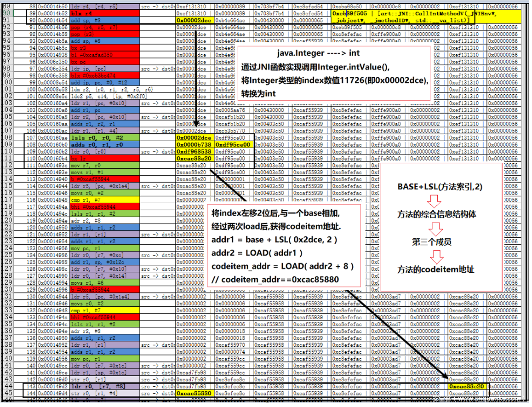Viewport: 532px width, 407px height.
Task: Select the yellow 0xcac85880 cell
Action: pos(195,393)
